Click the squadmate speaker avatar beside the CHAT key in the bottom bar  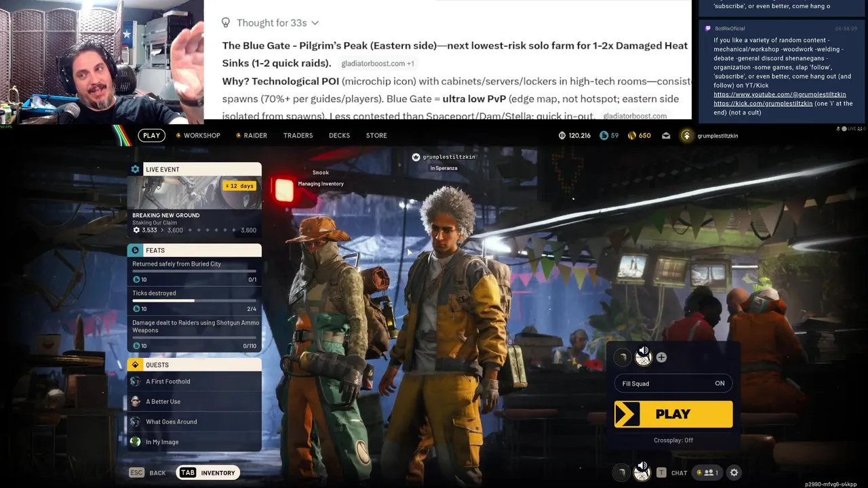[x=642, y=472]
